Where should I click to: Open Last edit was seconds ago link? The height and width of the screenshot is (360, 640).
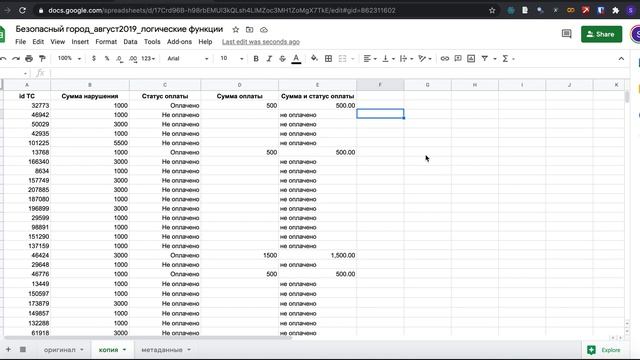point(261,42)
